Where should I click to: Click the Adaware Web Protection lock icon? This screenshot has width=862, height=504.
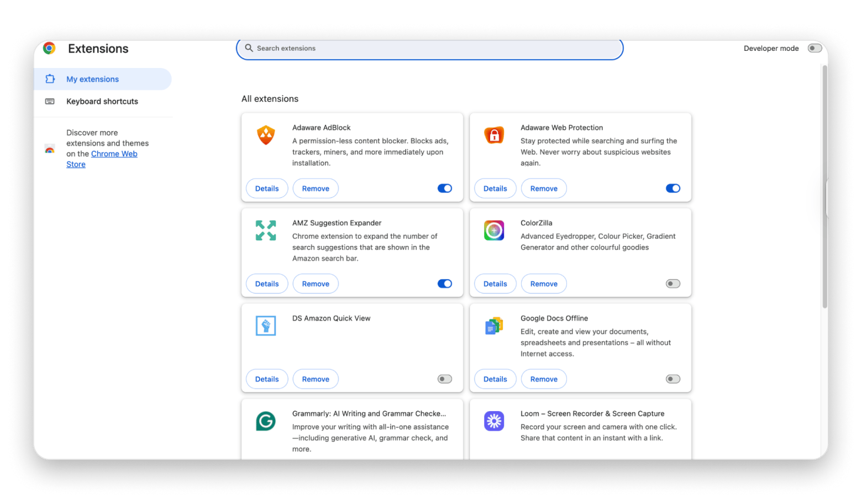(494, 135)
